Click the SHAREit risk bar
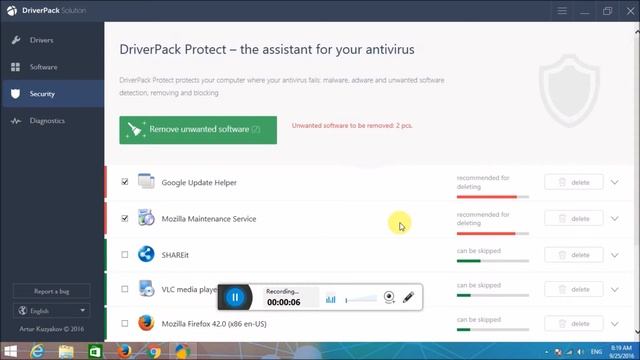Image resolution: width=640 pixels, height=360 pixels. [x=493, y=261]
